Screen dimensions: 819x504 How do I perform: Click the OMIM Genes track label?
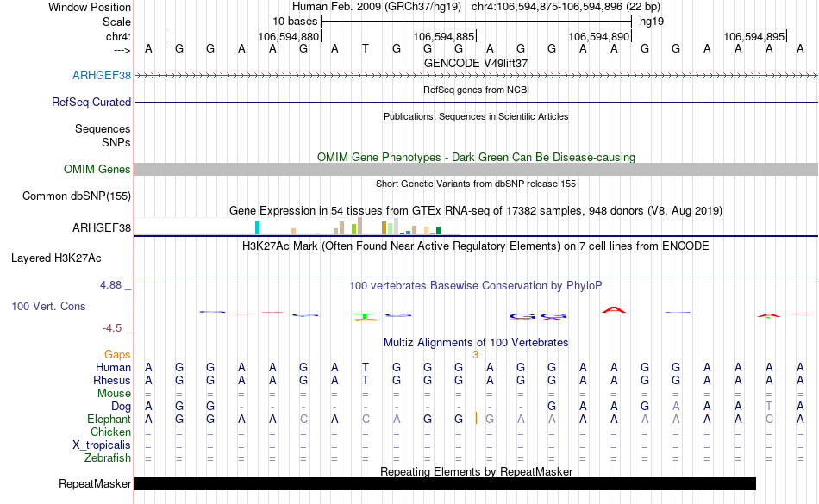tap(97, 169)
